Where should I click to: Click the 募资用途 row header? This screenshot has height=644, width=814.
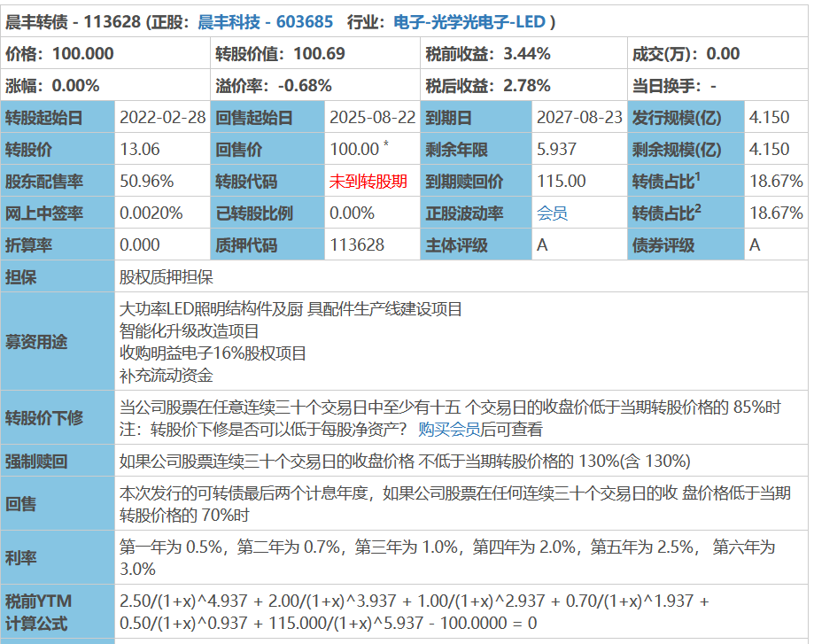[58, 341]
